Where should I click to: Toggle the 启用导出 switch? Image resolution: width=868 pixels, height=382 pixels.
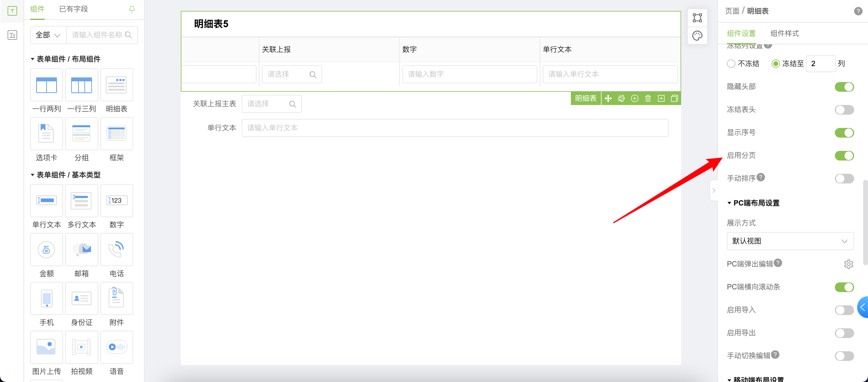pyautogui.click(x=844, y=333)
